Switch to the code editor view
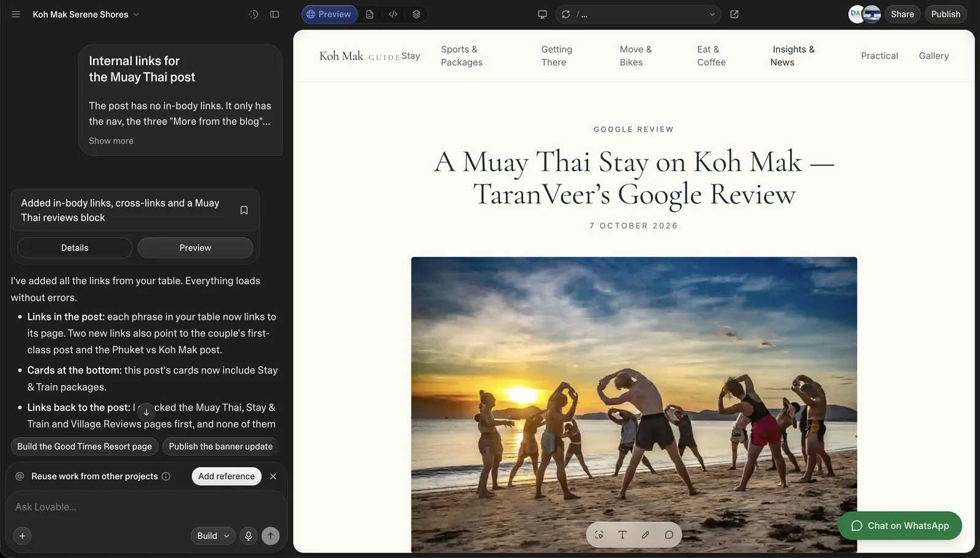The width and height of the screenshot is (980, 558). point(393,14)
